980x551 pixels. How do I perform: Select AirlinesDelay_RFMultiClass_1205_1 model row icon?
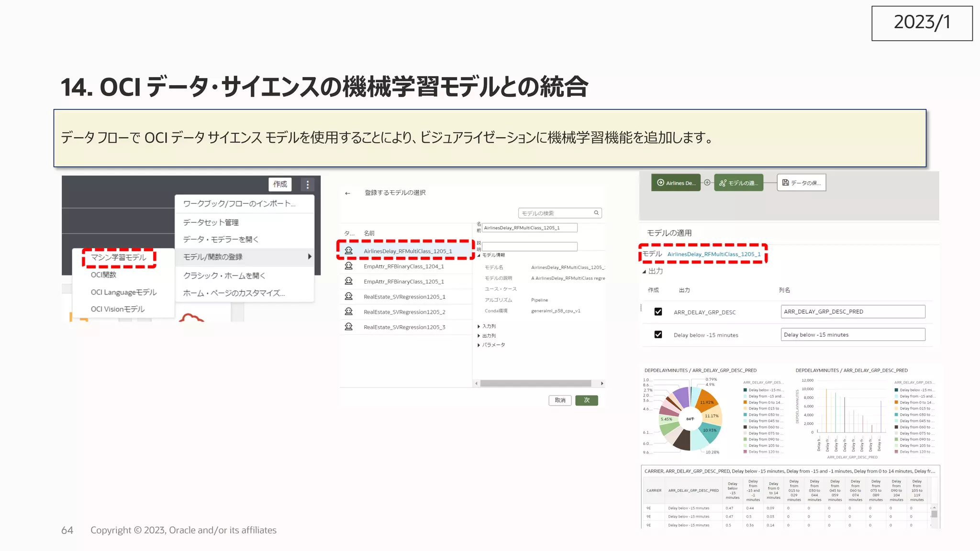pyautogui.click(x=349, y=251)
